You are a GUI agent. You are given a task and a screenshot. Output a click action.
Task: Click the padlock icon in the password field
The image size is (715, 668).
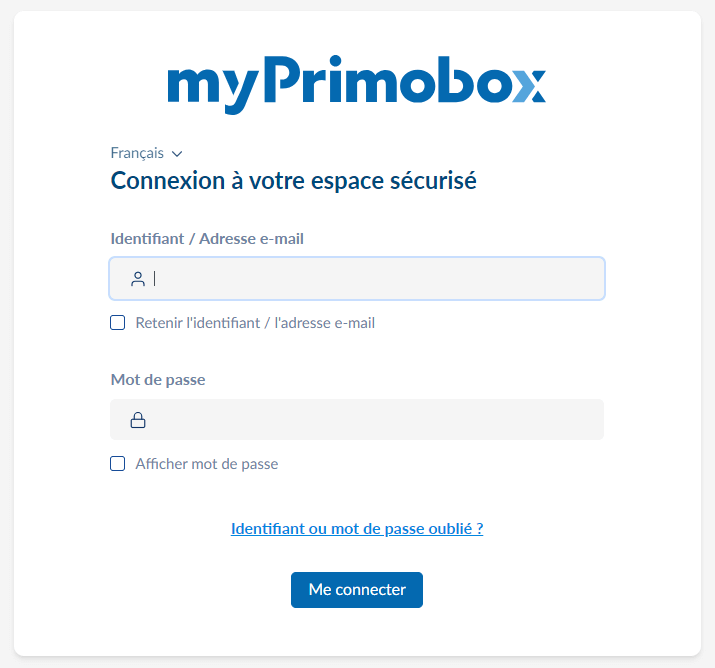[x=138, y=420]
